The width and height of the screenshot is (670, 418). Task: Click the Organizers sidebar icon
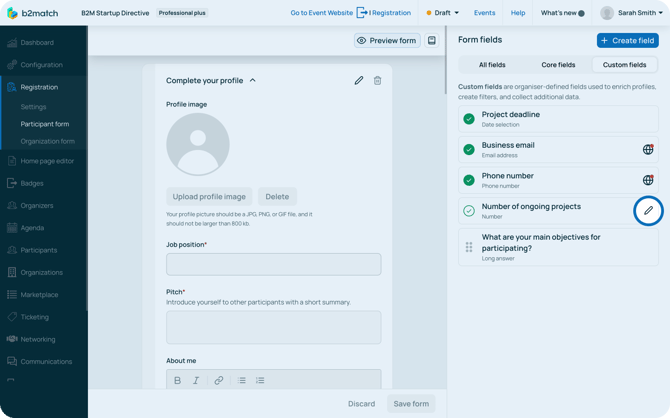click(x=12, y=205)
